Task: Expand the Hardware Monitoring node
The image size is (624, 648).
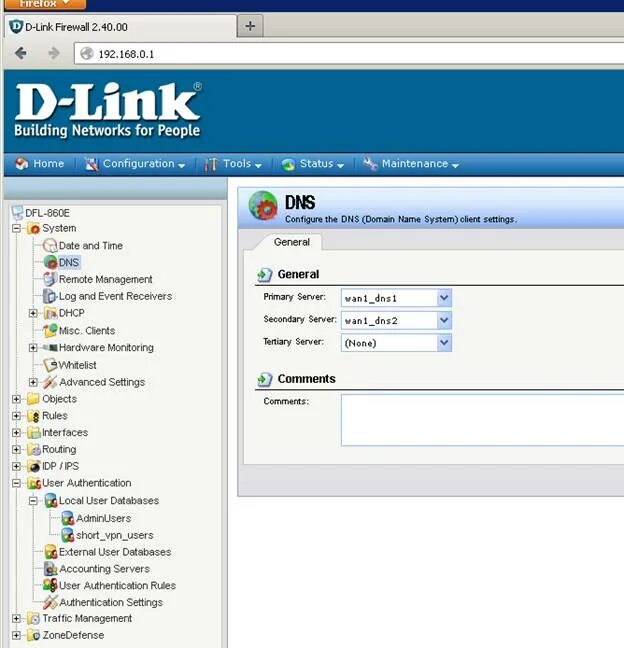Action: [x=33, y=348]
